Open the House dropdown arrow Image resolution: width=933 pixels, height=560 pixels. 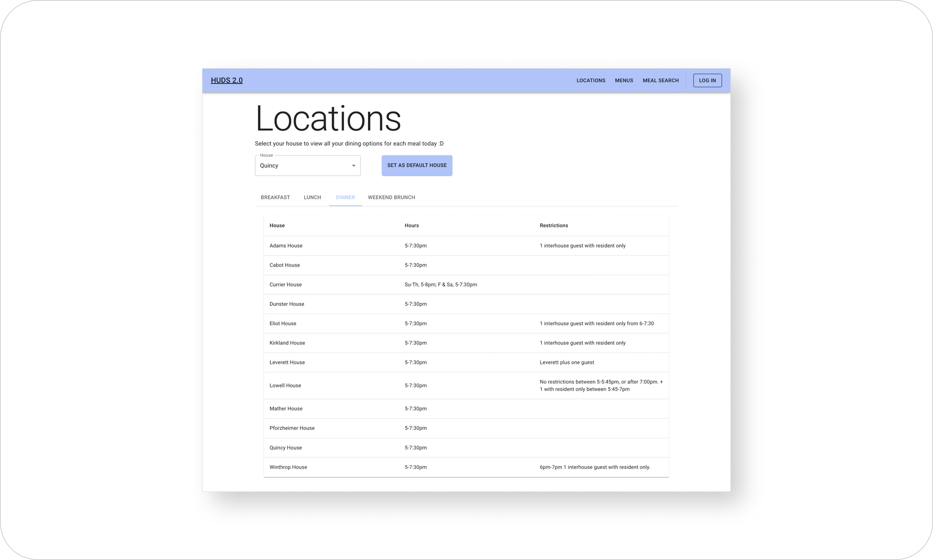click(x=353, y=166)
